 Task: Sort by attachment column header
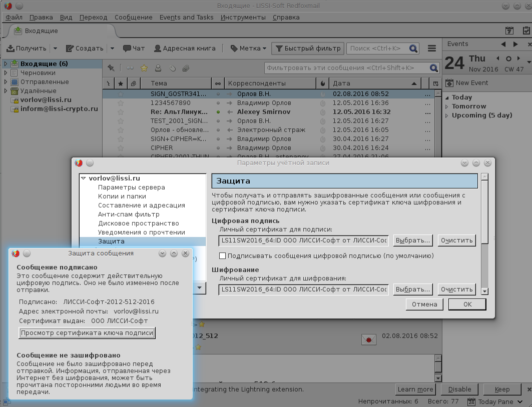[x=133, y=83]
